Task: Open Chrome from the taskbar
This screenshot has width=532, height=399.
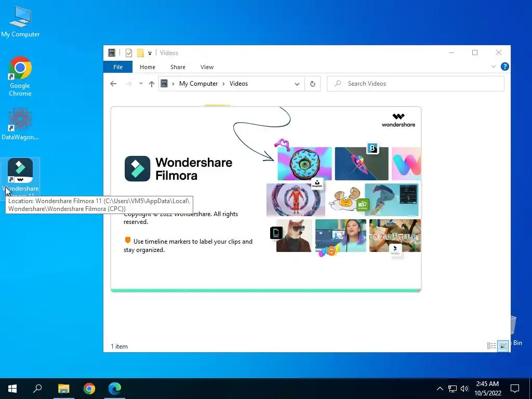Action: tap(89, 389)
